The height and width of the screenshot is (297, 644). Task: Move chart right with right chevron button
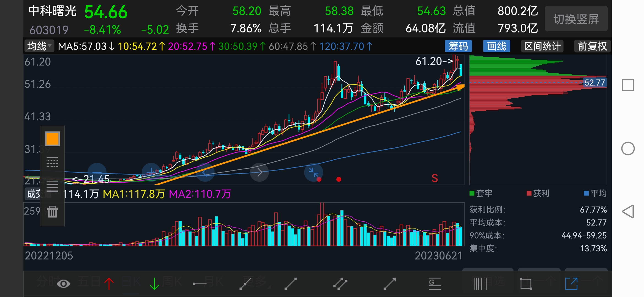pos(259,172)
